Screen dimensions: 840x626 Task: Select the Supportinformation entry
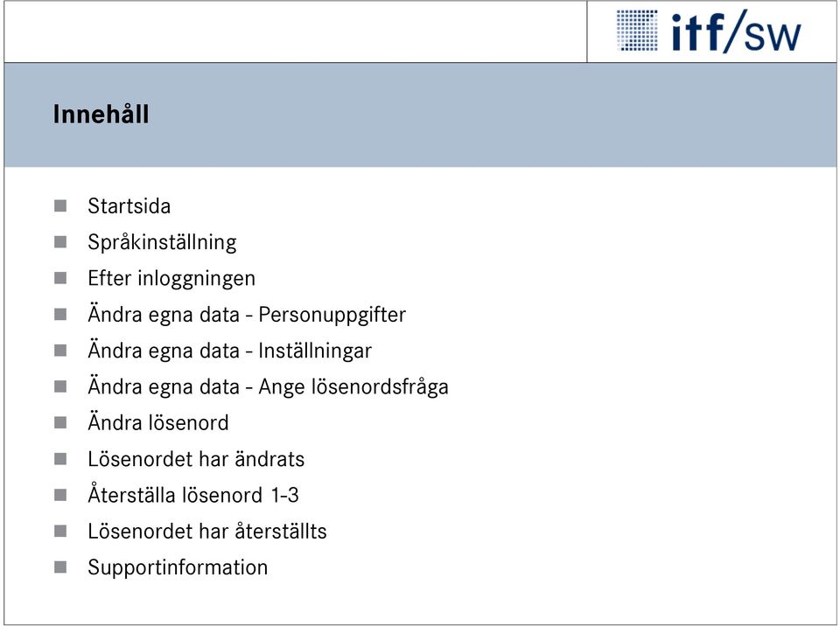click(x=178, y=567)
